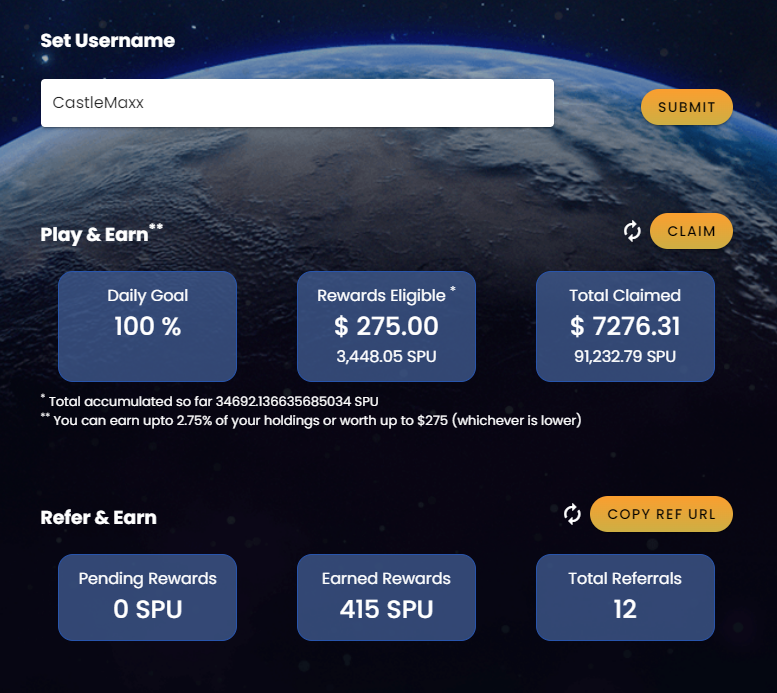
Task: Focus the Set Username input field
Action: 297,103
